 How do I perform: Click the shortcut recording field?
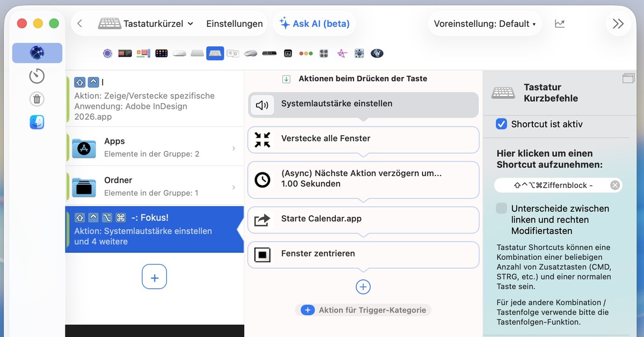pyautogui.click(x=558, y=185)
